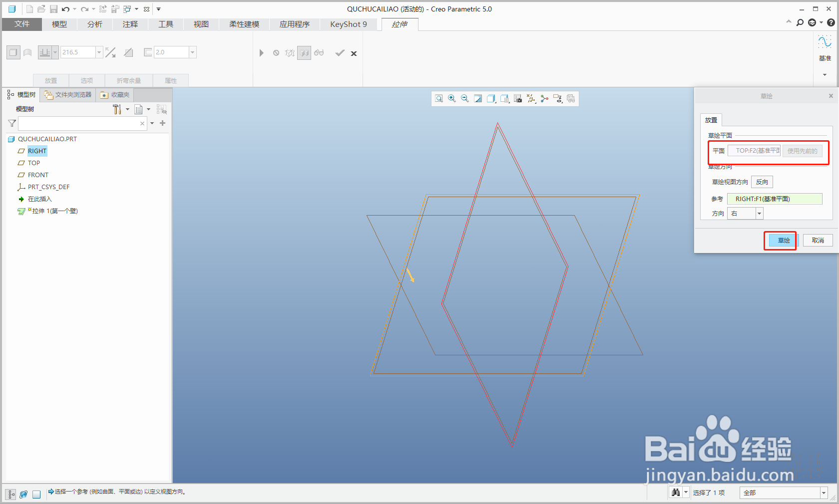
Task: Click the model tree filter funnel icon
Action: pyautogui.click(x=12, y=123)
